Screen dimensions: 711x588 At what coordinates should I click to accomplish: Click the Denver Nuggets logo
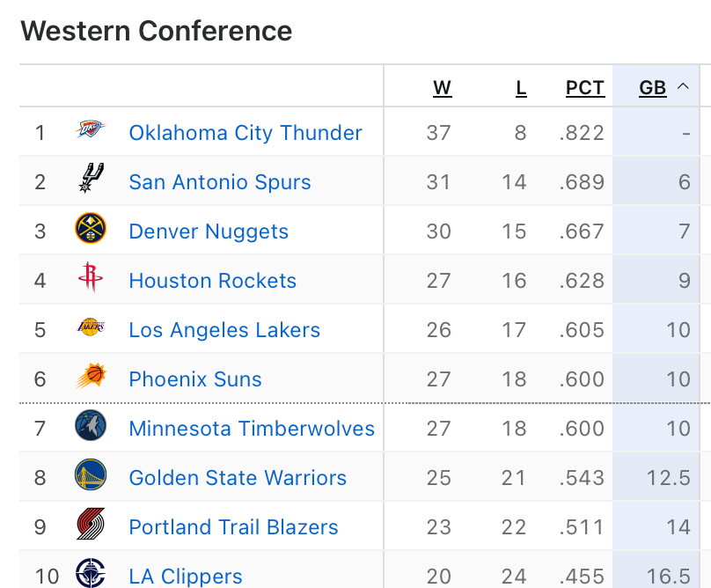(x=91, y=231)
